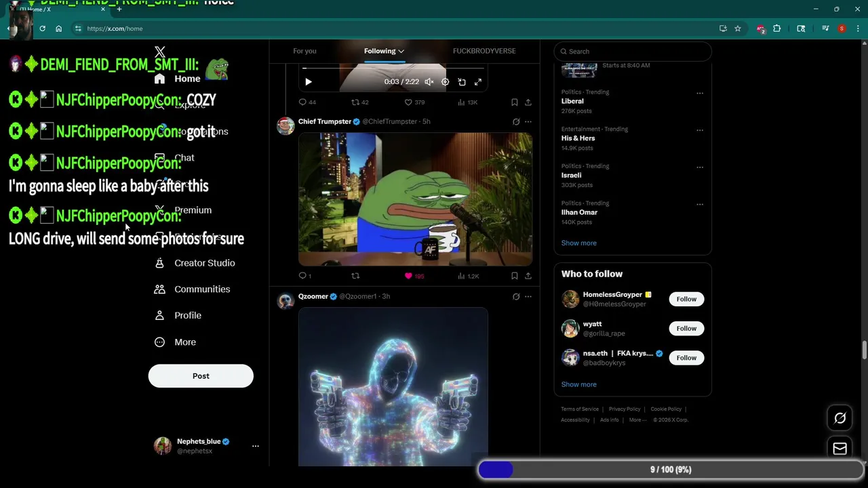View 13K views analytics of top post

[x=467, y=102]
